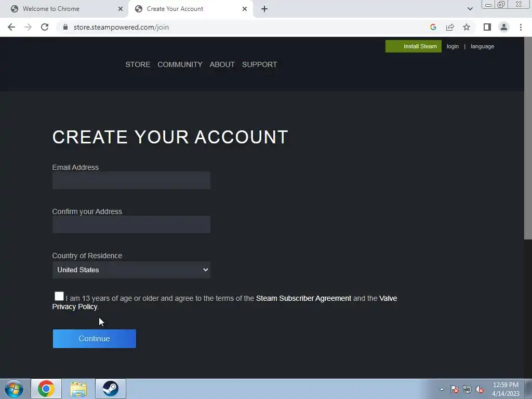Open Steam Subscriber Agreement link
Viewport: 532px width, 399px height.
click(303, 298)
